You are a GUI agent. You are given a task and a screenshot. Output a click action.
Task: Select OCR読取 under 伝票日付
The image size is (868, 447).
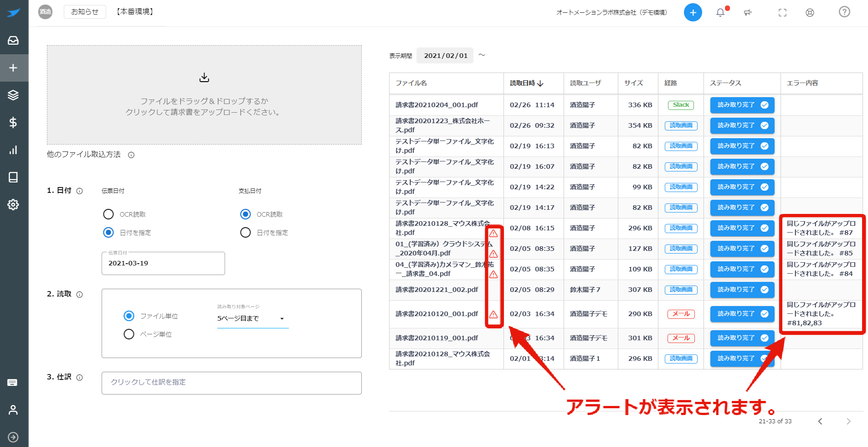(x=108, y=214)
